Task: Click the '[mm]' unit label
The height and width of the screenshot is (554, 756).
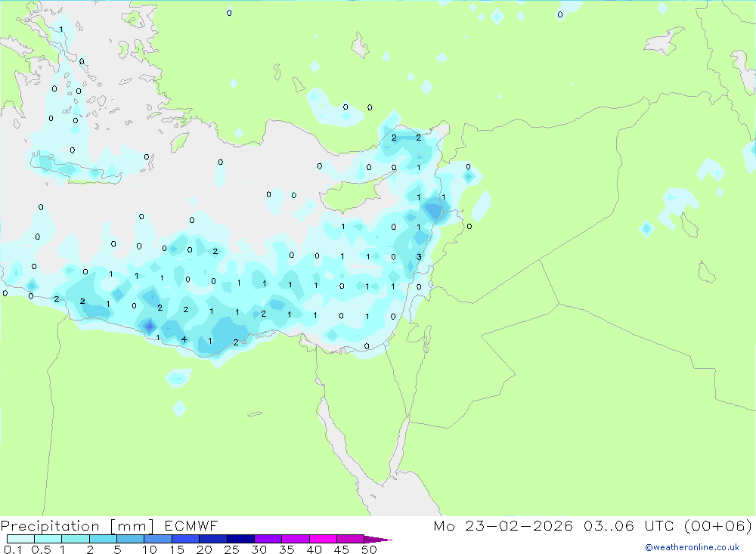Action: (x=132, y=526)
